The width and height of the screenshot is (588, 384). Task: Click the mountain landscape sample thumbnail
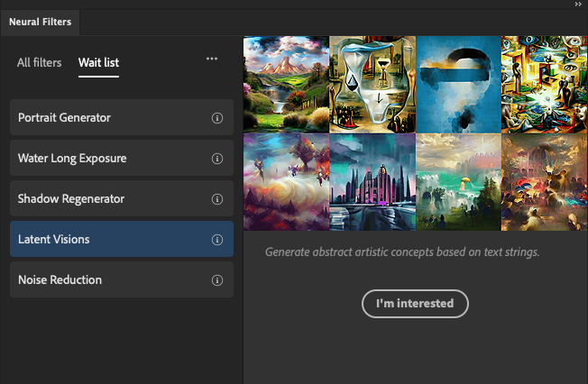[x=286, y=85]
